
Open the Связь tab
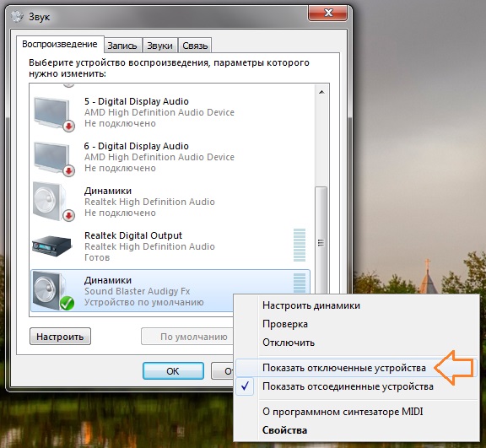[x=195, y=46]
